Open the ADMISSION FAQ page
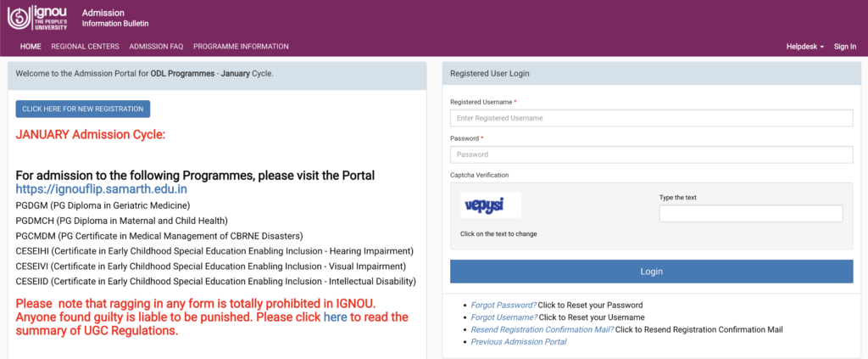This screenshot has height=359, width=868. (x=156, y=47)
